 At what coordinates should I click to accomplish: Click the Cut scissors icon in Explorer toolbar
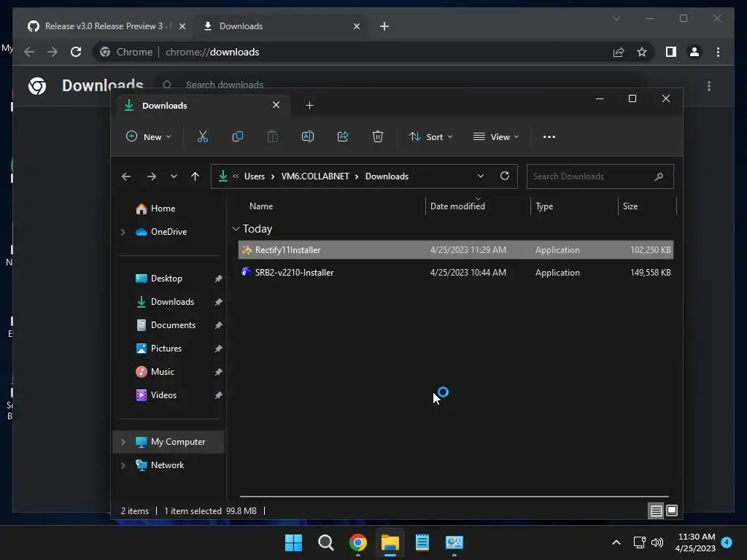203,136
